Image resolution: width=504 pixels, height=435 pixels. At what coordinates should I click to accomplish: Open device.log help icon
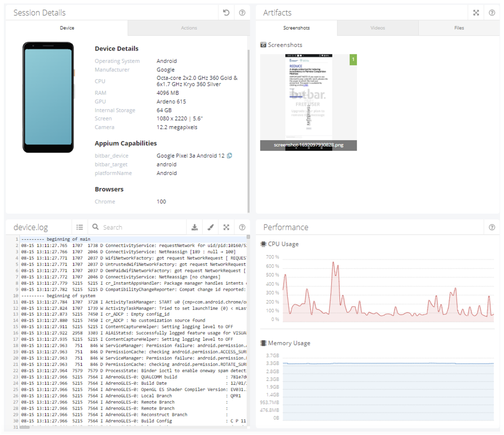click(x=242, y=227)
